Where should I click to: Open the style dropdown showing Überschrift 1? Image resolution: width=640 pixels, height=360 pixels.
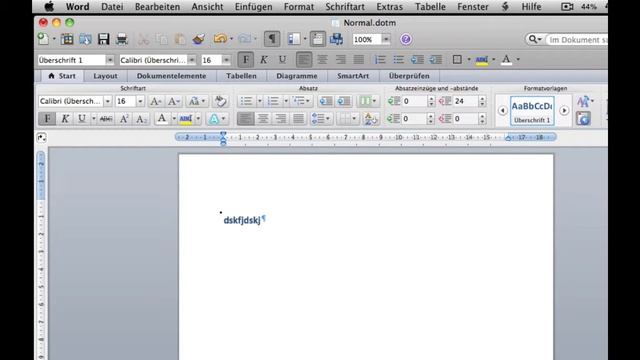pos(110,60)
